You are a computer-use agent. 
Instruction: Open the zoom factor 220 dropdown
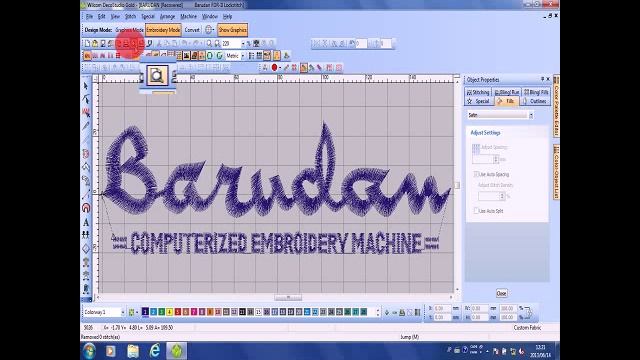(x=243, y=43)
